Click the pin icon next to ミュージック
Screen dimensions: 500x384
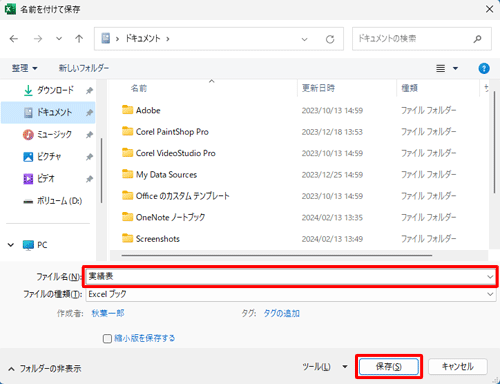(x=89, y=135)
